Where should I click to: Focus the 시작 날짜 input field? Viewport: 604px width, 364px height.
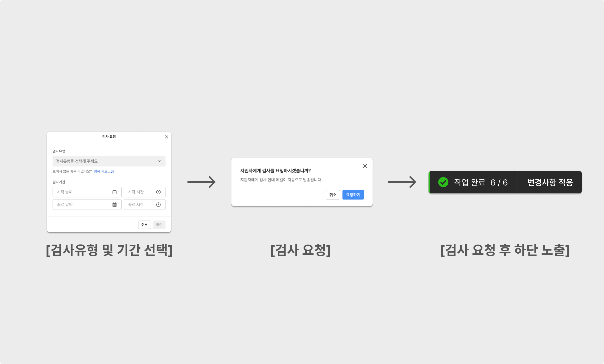87,192
